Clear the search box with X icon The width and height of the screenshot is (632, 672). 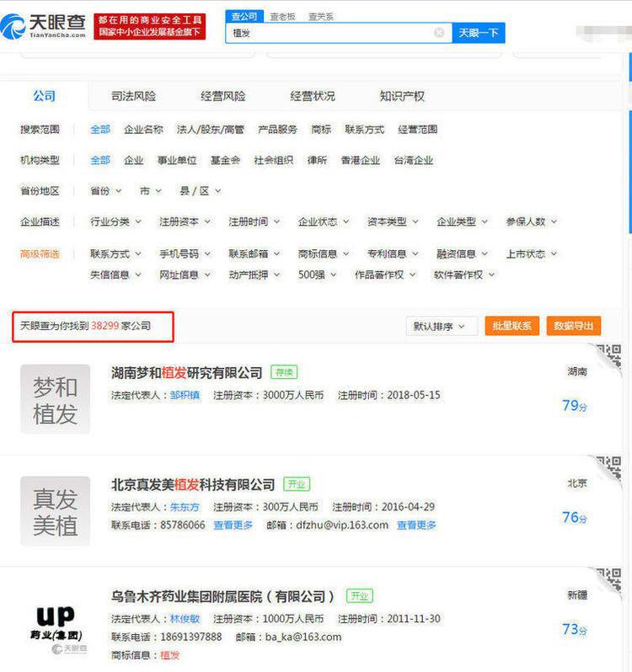point(439,33)
